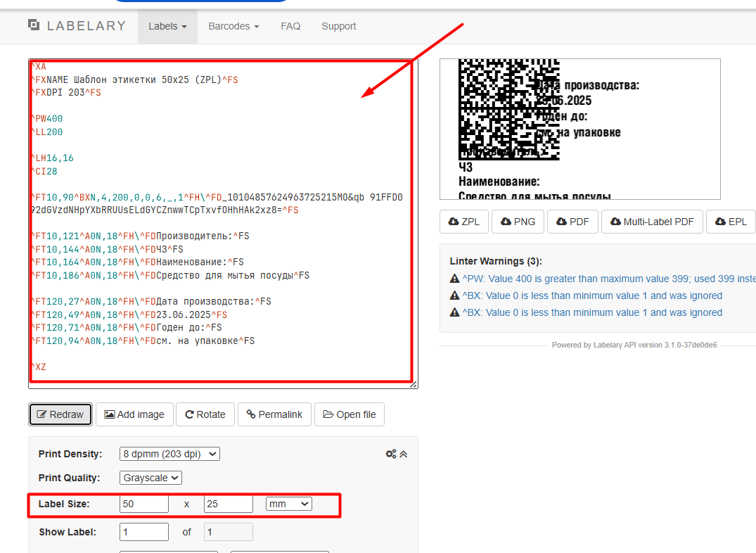The height and width of the screenshot is (553, 756).
Task: Click the Labelary logo in the navbar
Action: (77, 26)
